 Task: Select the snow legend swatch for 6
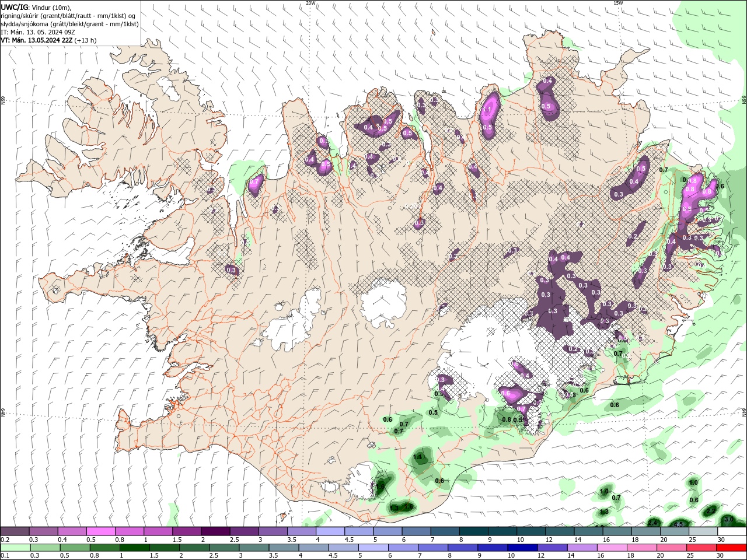coord(416,531)
